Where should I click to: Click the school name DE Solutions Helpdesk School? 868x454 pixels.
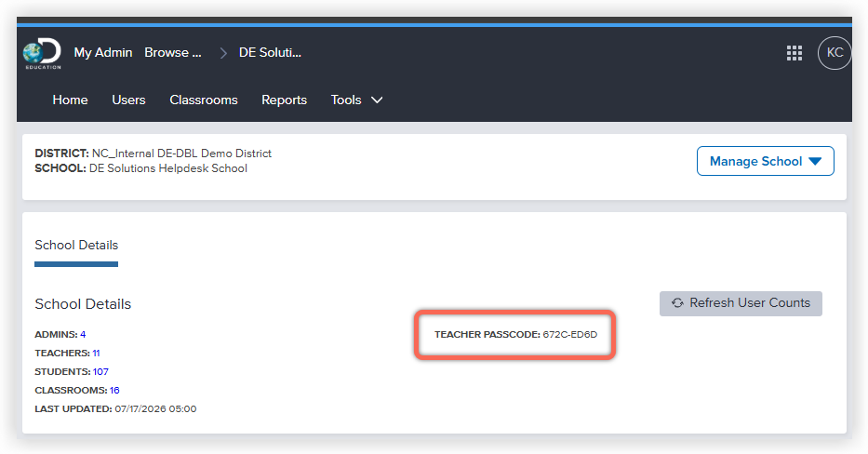coord(168,168)
